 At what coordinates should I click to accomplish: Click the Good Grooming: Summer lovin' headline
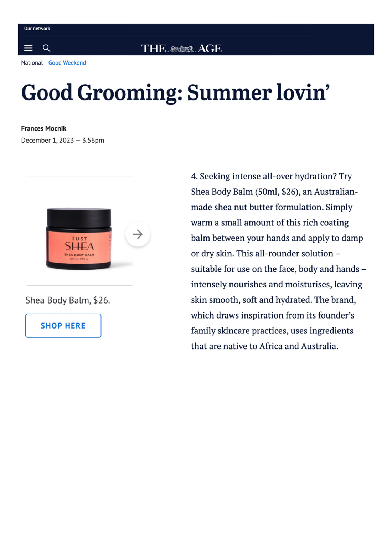tap(175, 93)
